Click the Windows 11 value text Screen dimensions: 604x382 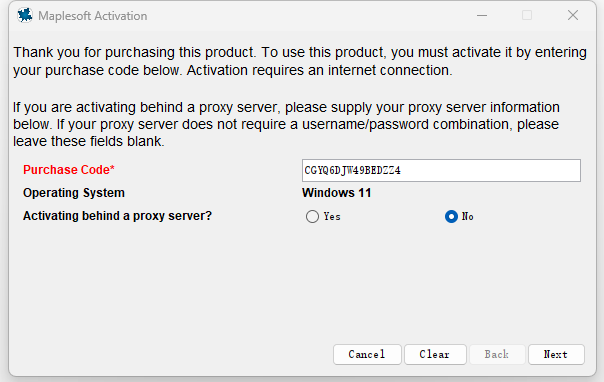coord(336,193)
